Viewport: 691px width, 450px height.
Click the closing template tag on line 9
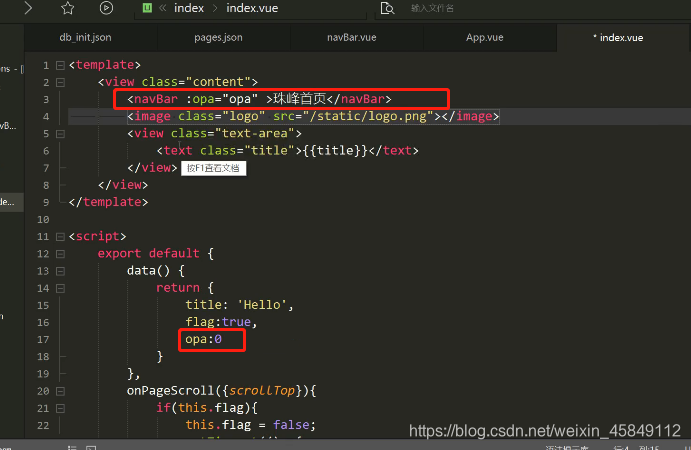tap(108, 202)
